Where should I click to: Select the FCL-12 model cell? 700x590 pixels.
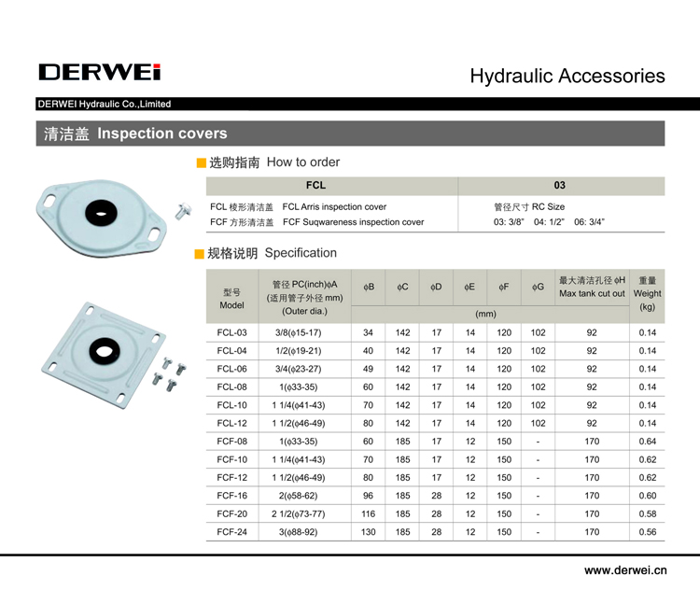231,424
